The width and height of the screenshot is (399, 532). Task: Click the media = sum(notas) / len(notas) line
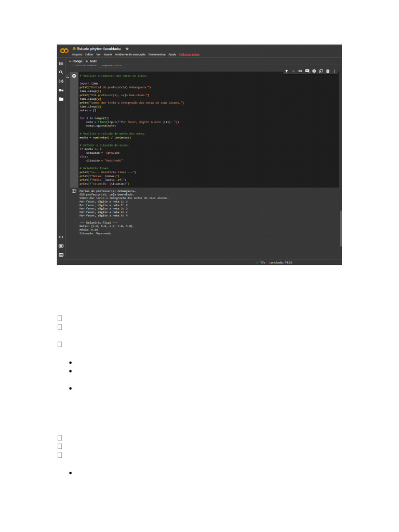pos(105,138)
